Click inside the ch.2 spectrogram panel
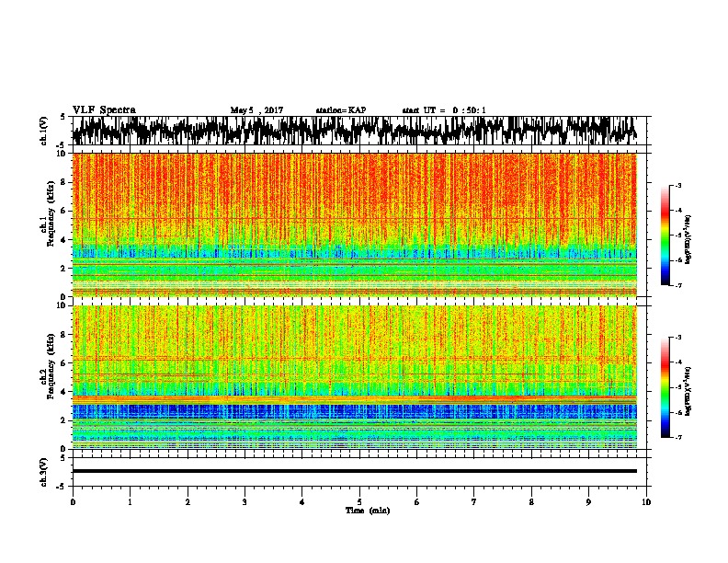Image resolution: width=728 pixels, height=563 pixels. click(354, 377)
